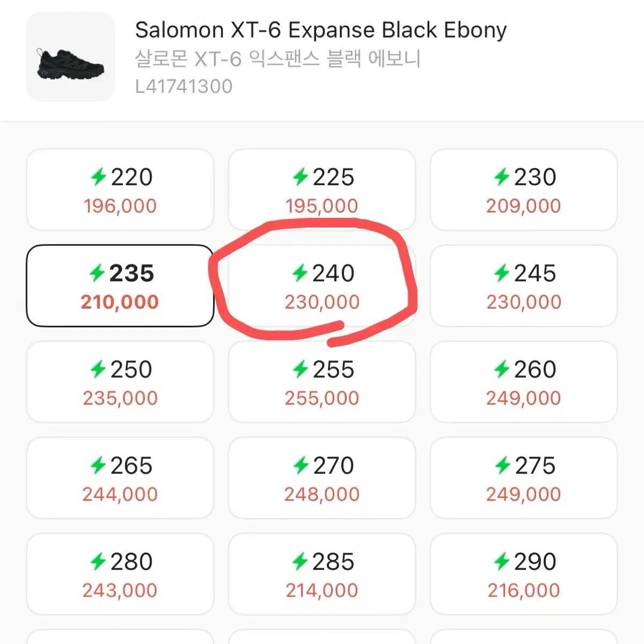Screen dimensions: 644x644
Task: Click the price 196,000 under size 220
Action: (x=120, y=206)
